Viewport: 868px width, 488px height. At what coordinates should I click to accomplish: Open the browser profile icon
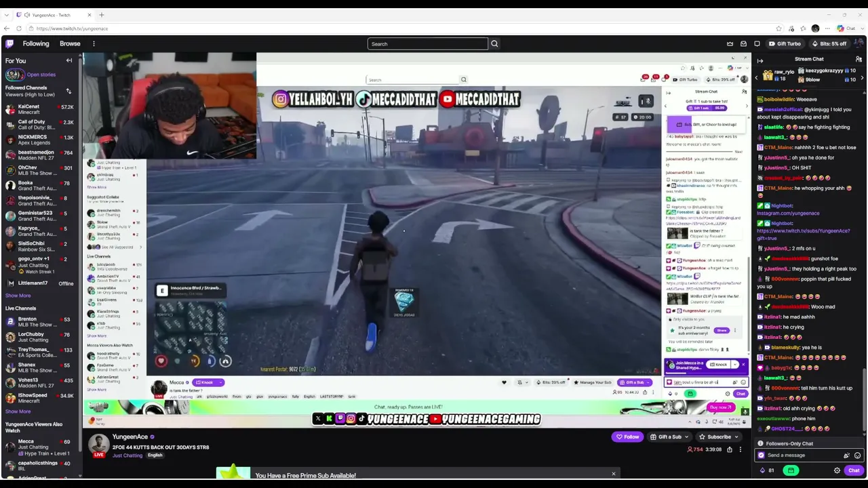tap(815, 28)
